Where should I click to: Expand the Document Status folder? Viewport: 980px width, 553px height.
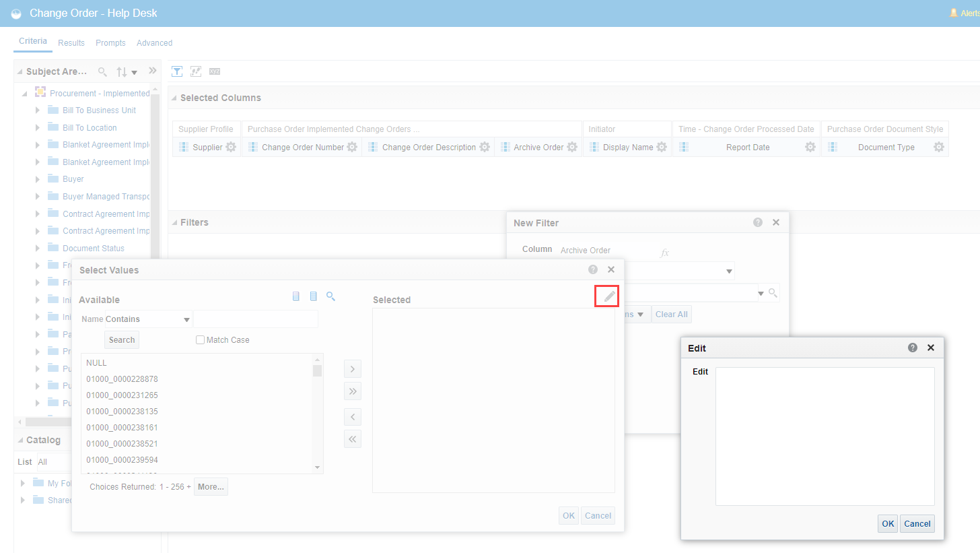pos(38,248)
